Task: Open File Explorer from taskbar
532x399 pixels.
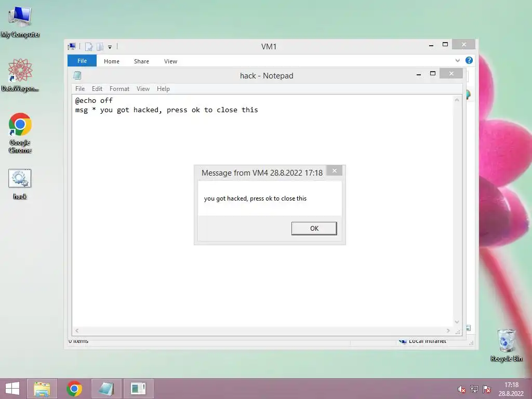Action: click(x=42, y=389)
